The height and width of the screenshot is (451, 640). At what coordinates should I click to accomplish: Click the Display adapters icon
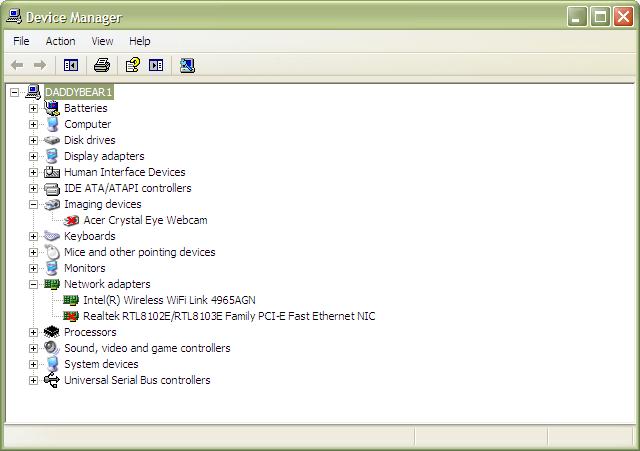[x=52, y=156]
